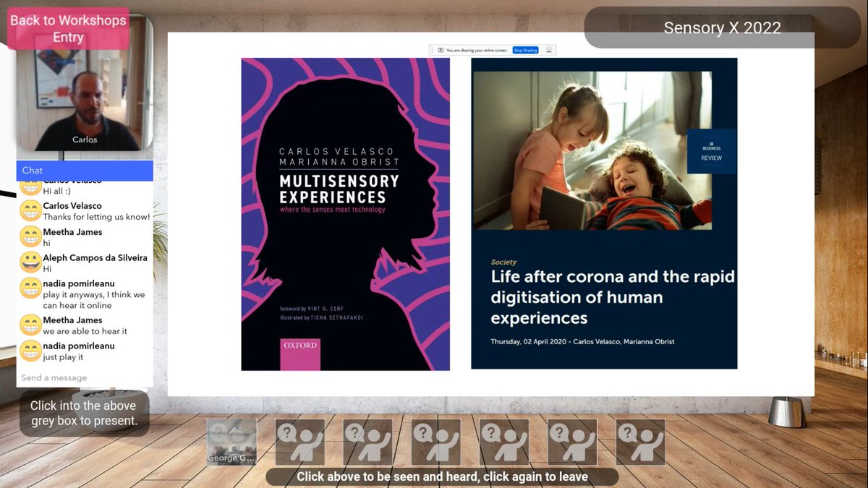868x488 pixels.
Task: Click the Oxford publisher logo on book
Action: coord(300,354)
